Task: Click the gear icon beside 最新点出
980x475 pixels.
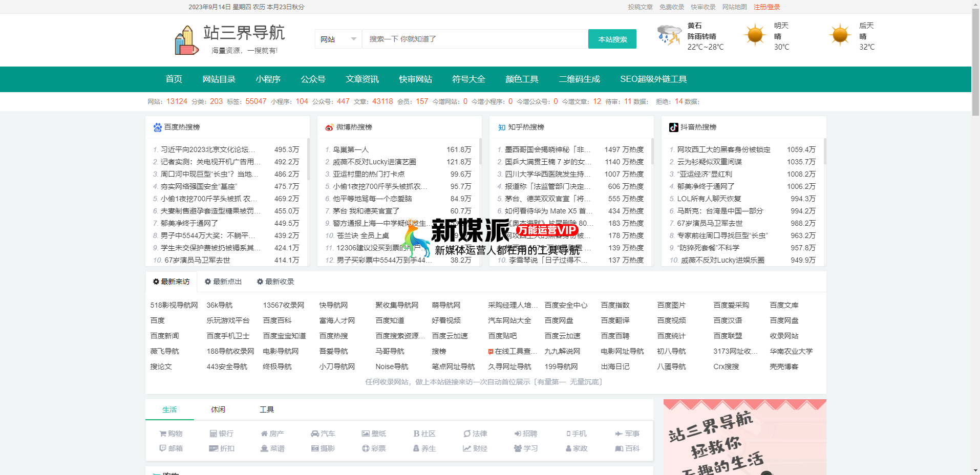Action: [208, 282]
